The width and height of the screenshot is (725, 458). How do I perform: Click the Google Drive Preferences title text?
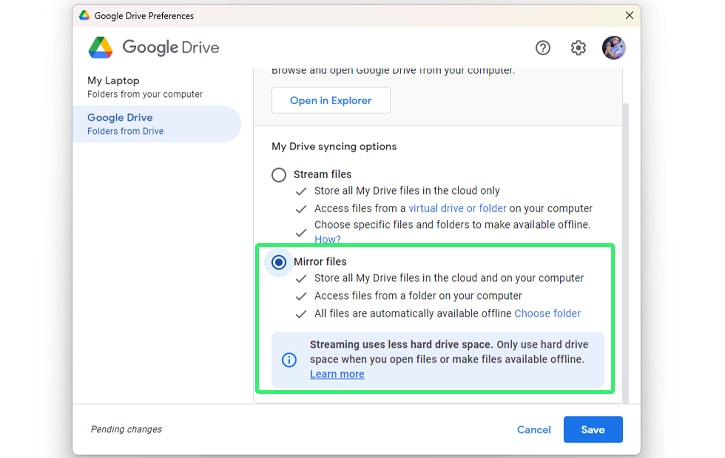tap(144, 16)
